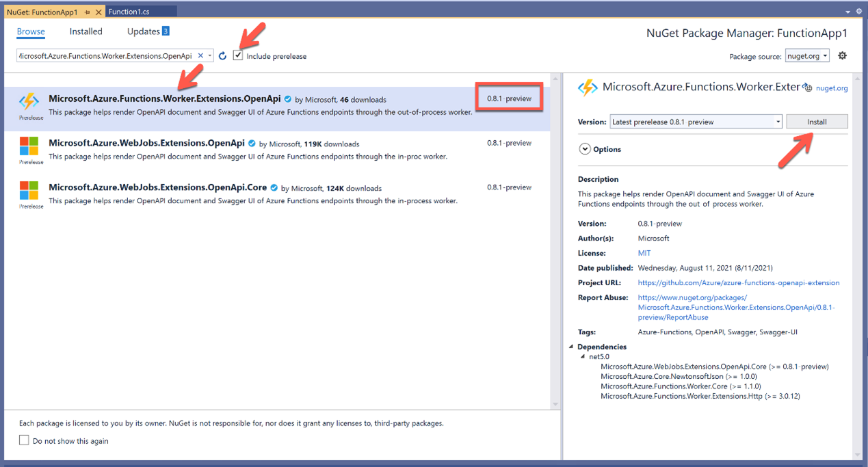Viewport: 868px width, 467px height.
Task: Click package list scrollbar down arrow
Action: [555, 404]
